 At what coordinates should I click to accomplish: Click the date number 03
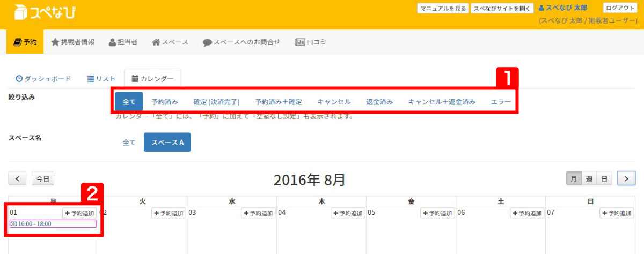click(193, 213)
